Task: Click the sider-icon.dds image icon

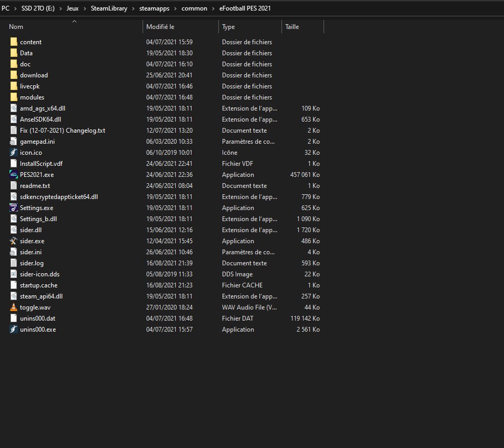Action: pyautogui.click(x=14, y=274)
